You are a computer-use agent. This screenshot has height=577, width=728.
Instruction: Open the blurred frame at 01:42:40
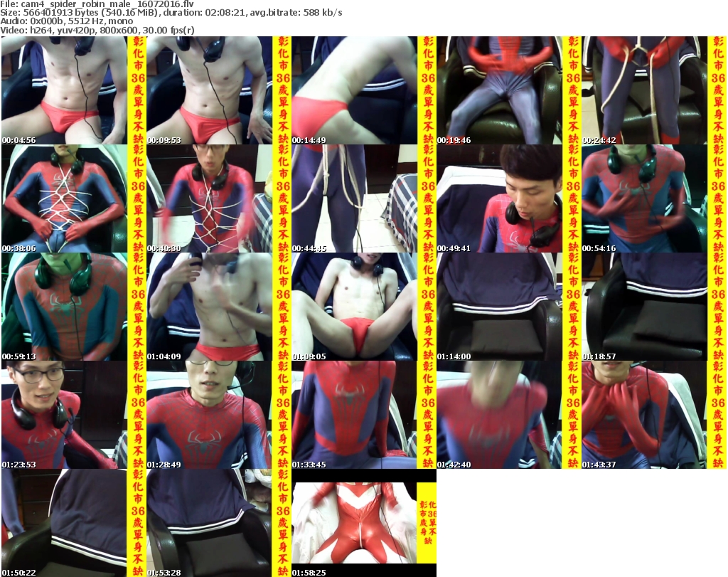(509, 415)
